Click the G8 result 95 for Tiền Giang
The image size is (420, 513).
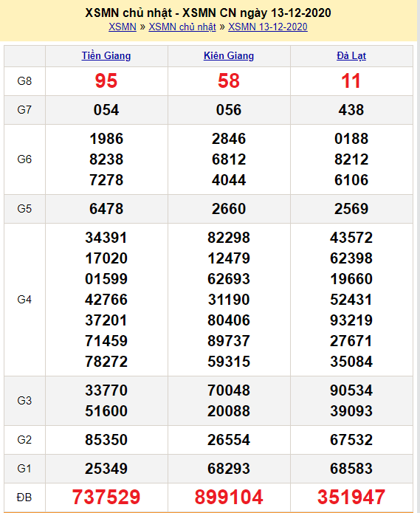click(x=106, y=80)
